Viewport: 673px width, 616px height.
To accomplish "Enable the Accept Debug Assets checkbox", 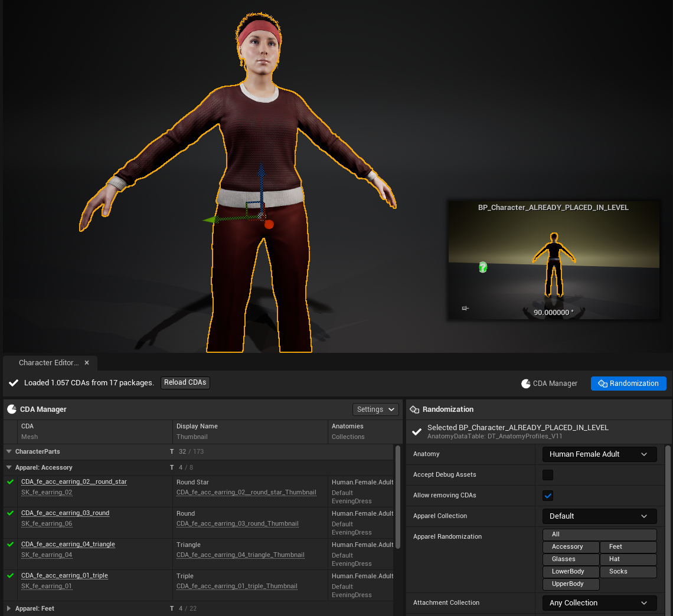I will click(x=548, y=475).
